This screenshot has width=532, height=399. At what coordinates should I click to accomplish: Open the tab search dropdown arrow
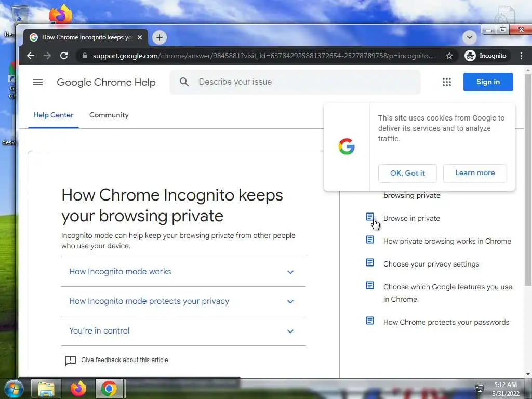click(470, 37)
